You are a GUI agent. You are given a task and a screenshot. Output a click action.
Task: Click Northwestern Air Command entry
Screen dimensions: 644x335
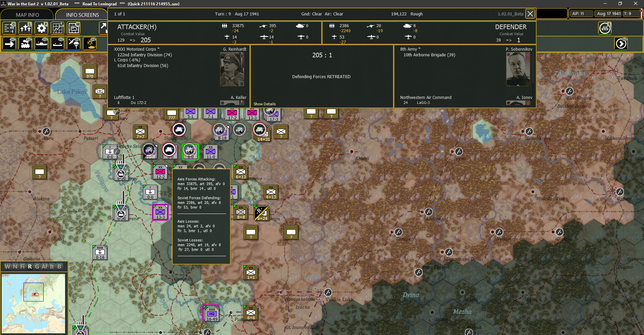click(x=426, y=98)
